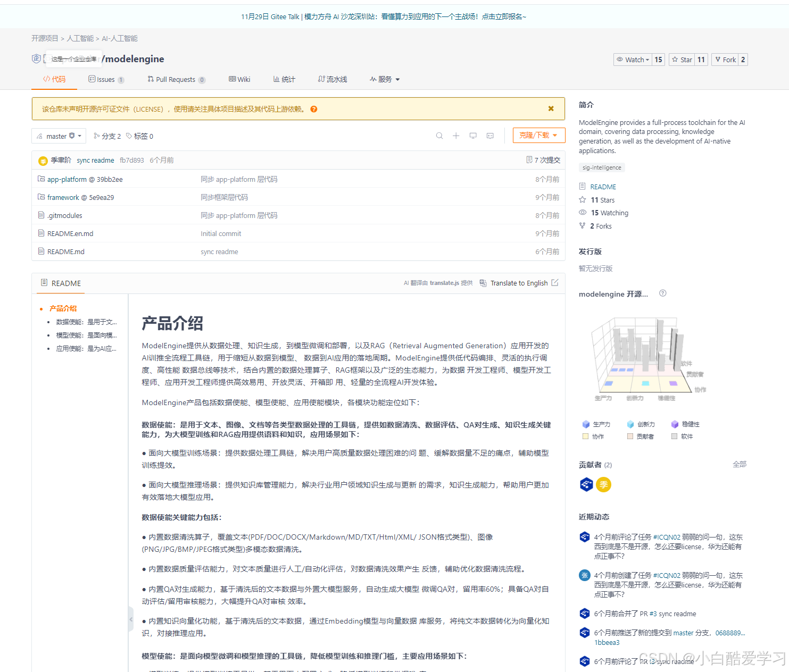Click the Fork count 2
This screenshot has height=672, width=789.
click(x=743, y=60)
